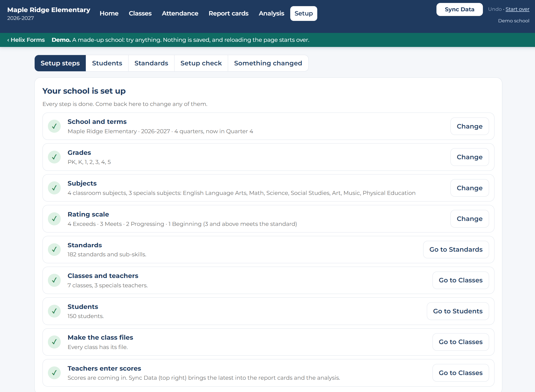
Task: Go to Classes from Classes and teachers
Action: click(461, 280)
